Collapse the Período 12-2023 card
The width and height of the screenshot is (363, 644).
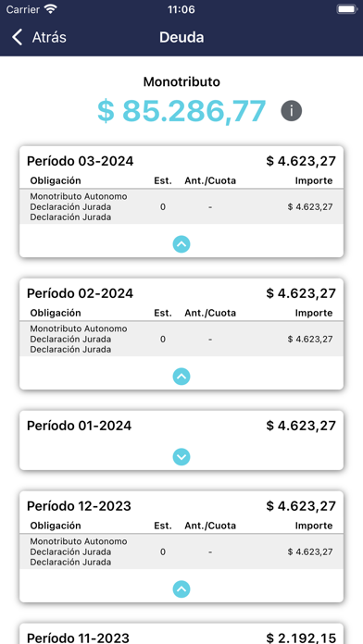(181, 589)
